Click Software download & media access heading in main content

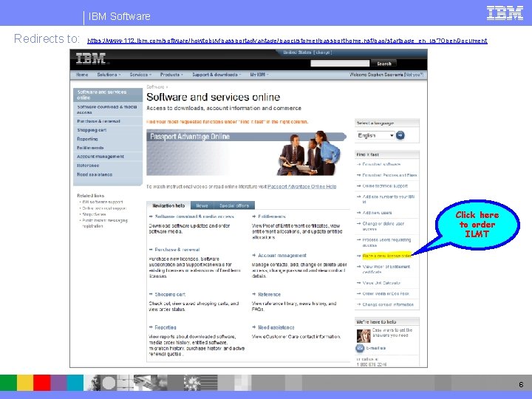coord(194,216)
